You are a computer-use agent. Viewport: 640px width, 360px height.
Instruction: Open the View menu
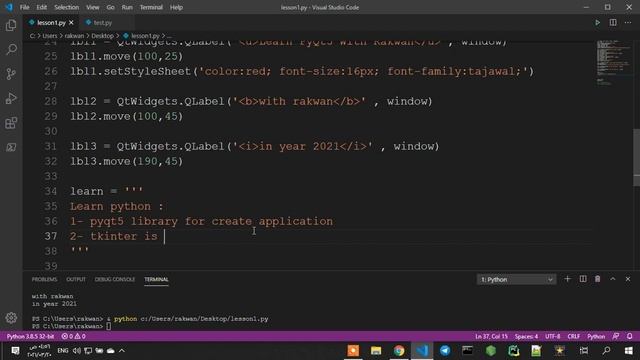(93, 7)
